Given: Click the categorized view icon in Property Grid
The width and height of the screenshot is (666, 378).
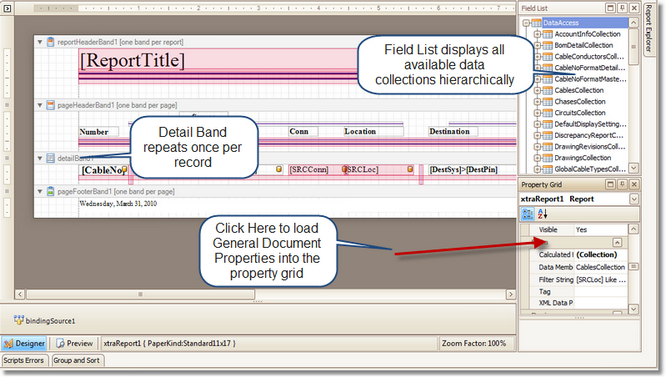Looking at the screenshot, I should click(528, 214).
